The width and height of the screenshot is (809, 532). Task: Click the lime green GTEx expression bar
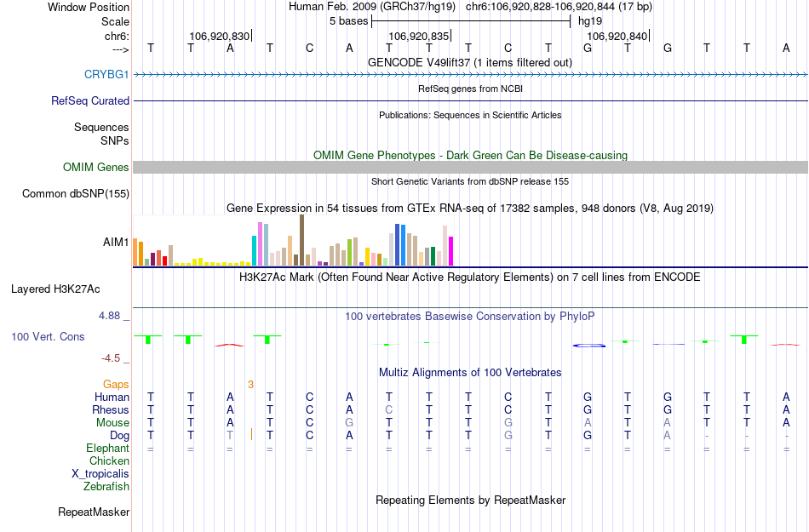(x=349, y=252)
